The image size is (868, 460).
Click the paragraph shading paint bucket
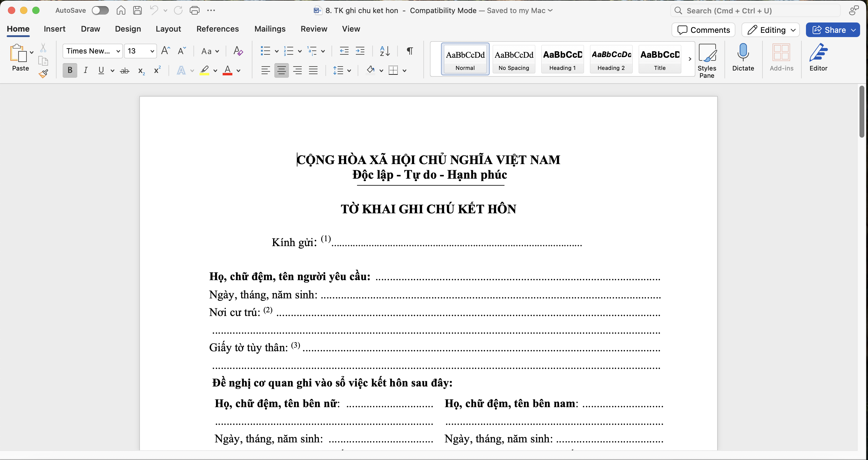[371, 70]
